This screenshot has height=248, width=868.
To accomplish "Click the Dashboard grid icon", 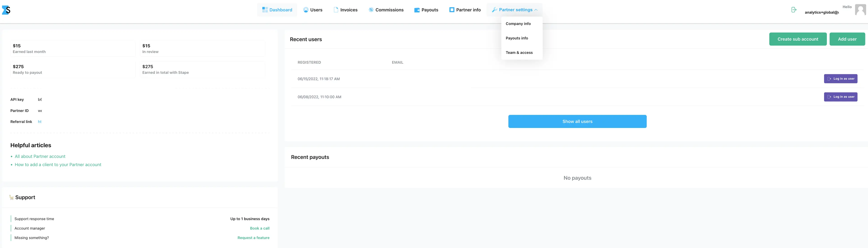I will pyautogui.click(x=265, y=10).
